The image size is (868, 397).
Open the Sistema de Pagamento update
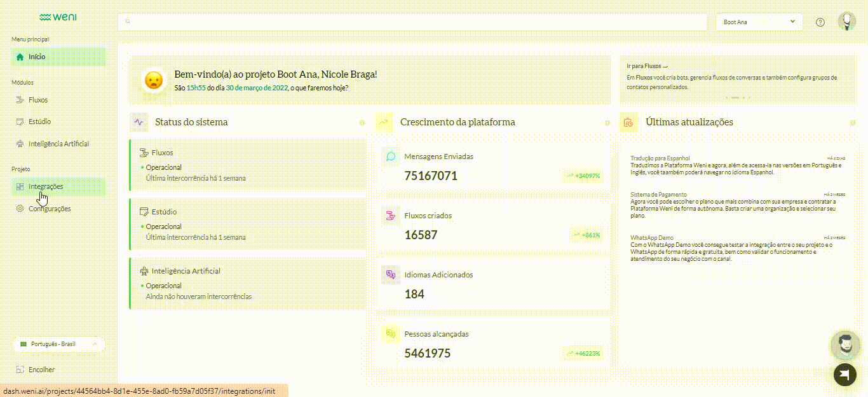[x=737, y=205]
